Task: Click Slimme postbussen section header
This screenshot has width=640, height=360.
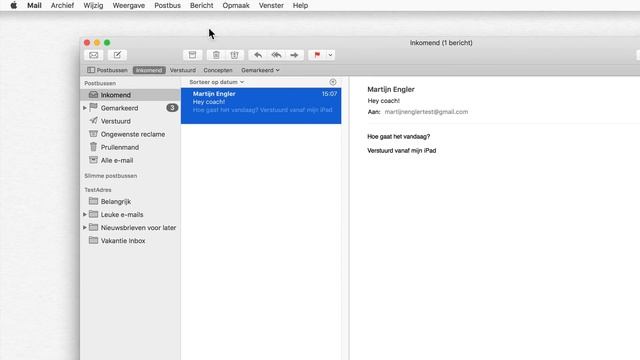Action: pyautogui.click(x=111, y=176)
